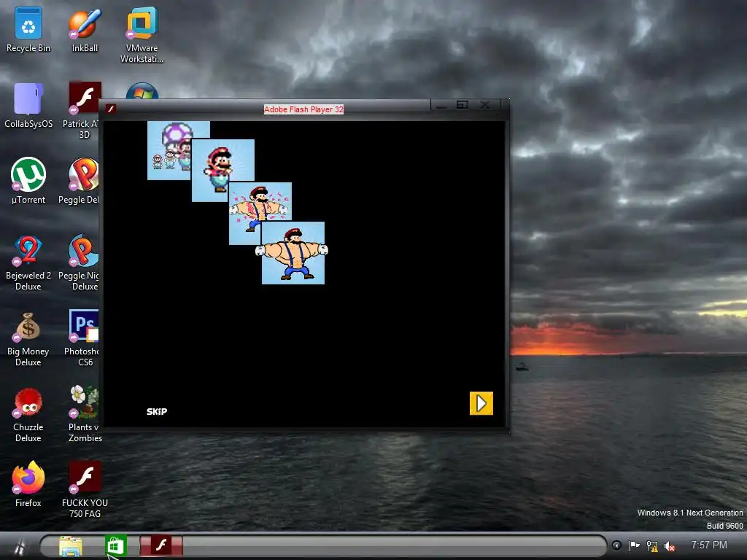Image resolution: width=747 pixels, height=560 pixels.
Task: Launch µTorrent from the desktop
Action: [x=28, y=181]
